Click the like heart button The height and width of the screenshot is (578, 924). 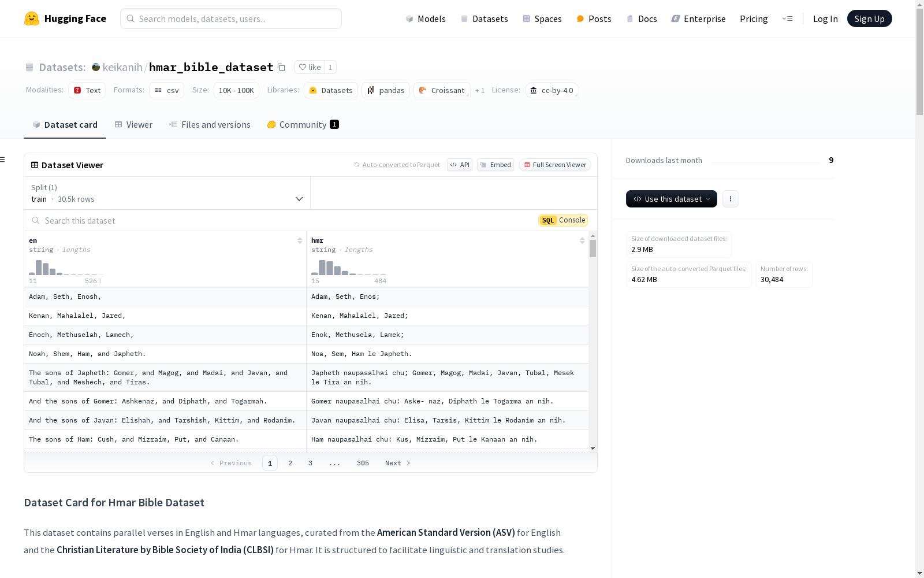(310, 67)
